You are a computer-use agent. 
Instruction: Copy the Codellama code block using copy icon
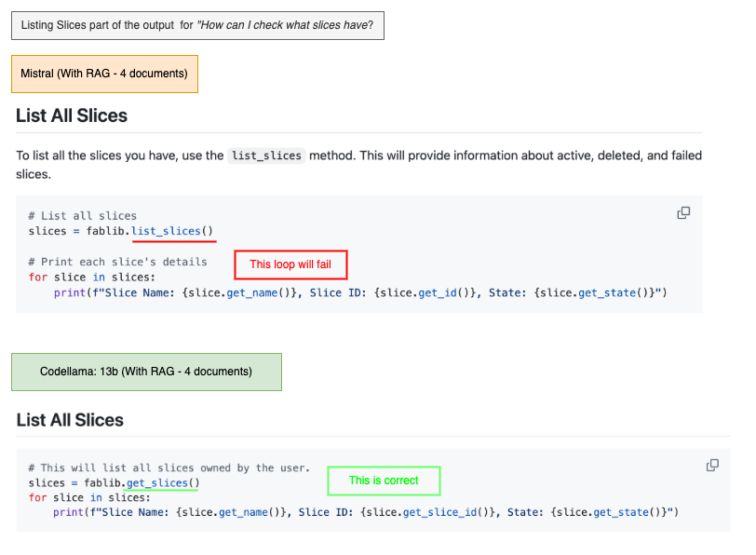[x=712, y=465]
